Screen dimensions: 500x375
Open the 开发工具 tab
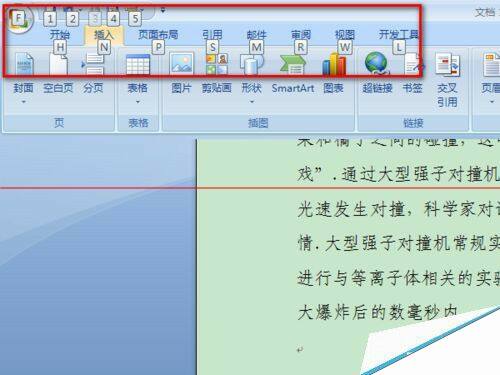point(399,34)
